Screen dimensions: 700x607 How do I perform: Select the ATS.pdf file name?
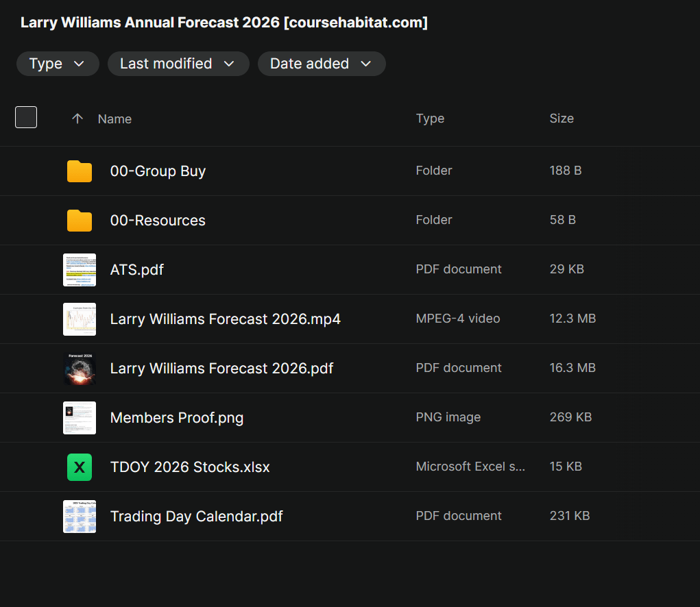click(x=136, y=269)
